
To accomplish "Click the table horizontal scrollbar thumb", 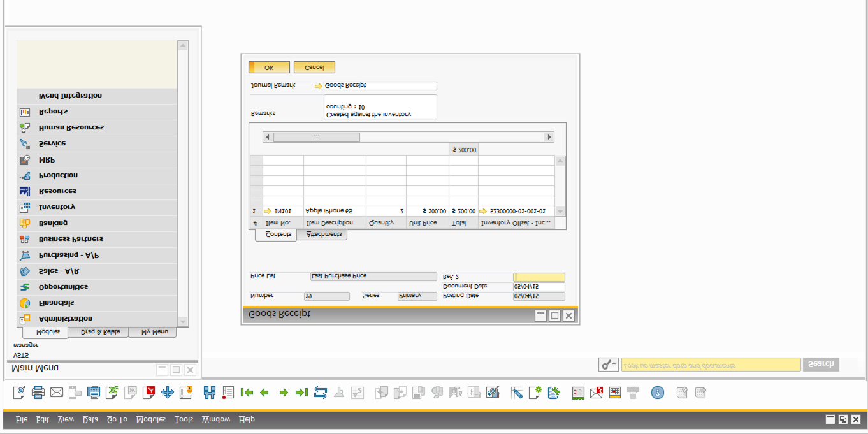I will click(317, 137).
